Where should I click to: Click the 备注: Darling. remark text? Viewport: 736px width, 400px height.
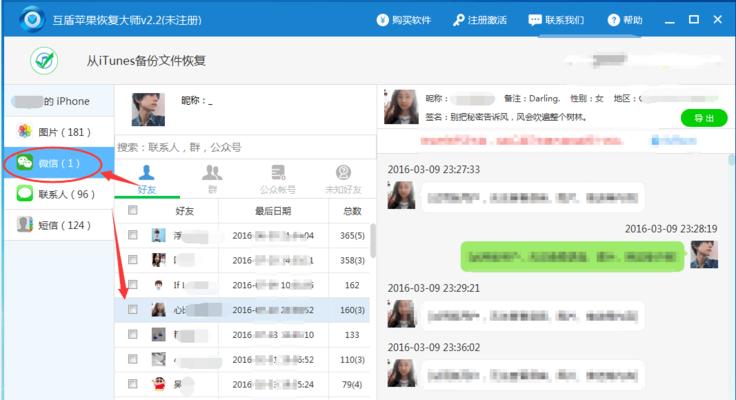(x=532, y=99)
